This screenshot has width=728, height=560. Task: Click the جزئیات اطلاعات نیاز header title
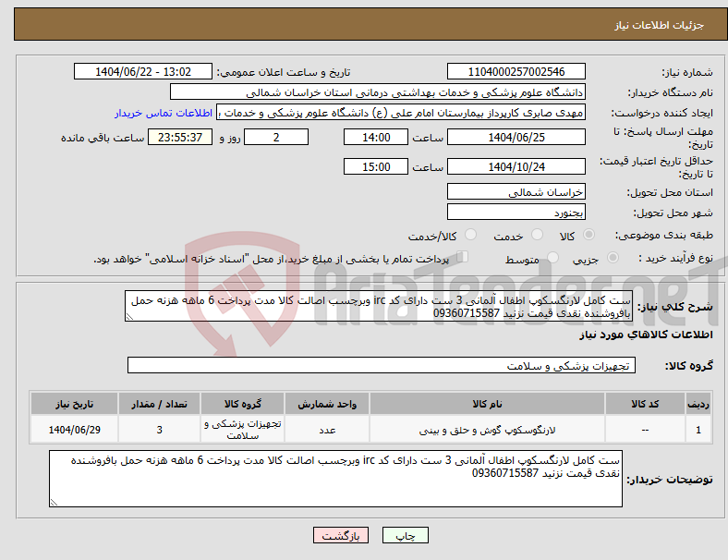coord(660,25)
